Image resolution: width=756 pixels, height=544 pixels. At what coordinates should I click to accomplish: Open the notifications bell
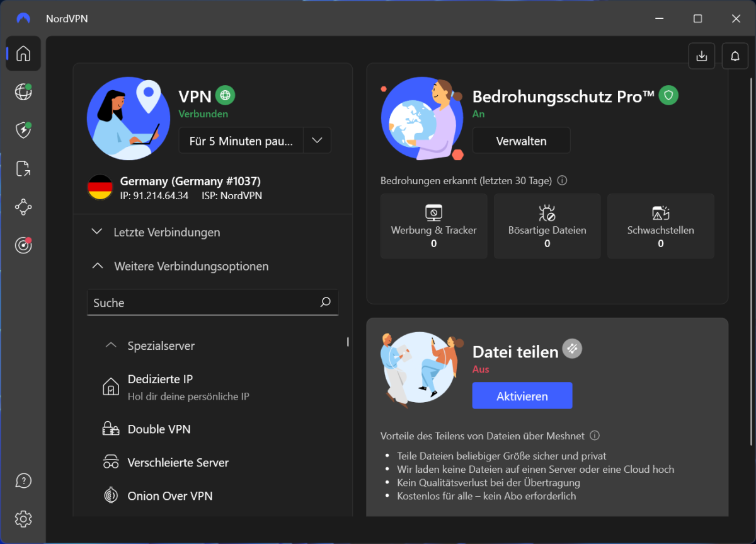[735, 56]
